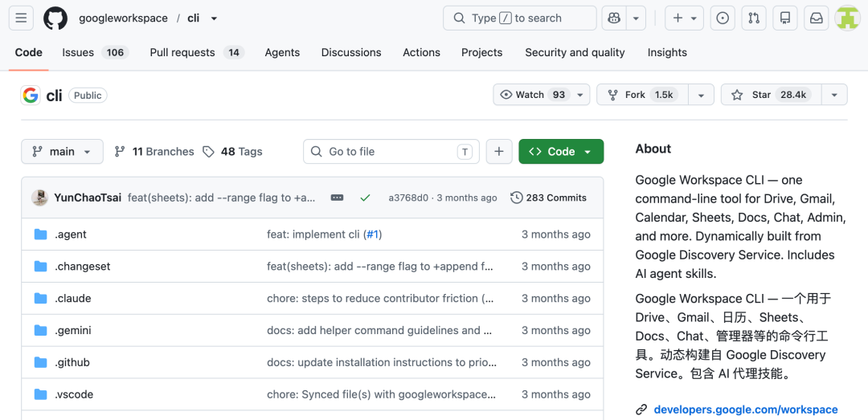Open Star lists dropdown caret

(x=834, y=95)
